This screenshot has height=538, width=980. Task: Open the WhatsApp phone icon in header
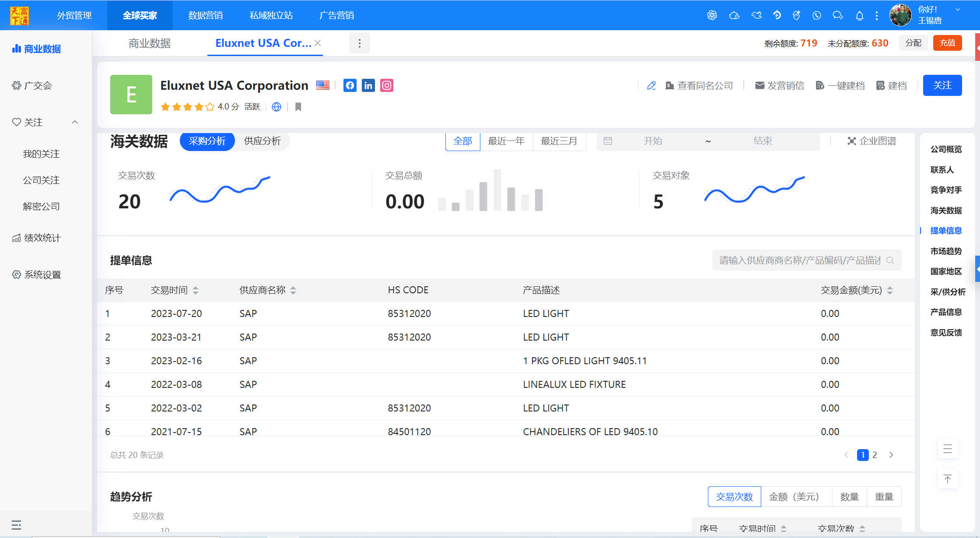(817, 15)
